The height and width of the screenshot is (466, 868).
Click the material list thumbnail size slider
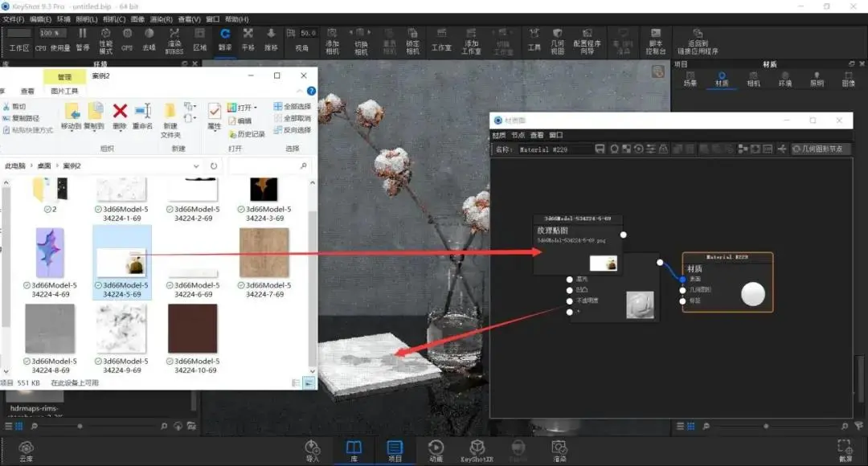coord(766,426)
